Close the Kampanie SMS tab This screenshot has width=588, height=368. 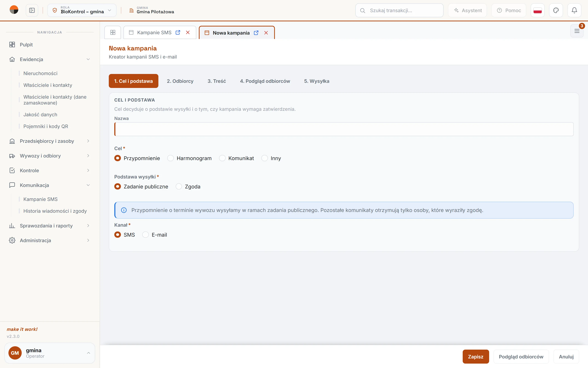188,32
